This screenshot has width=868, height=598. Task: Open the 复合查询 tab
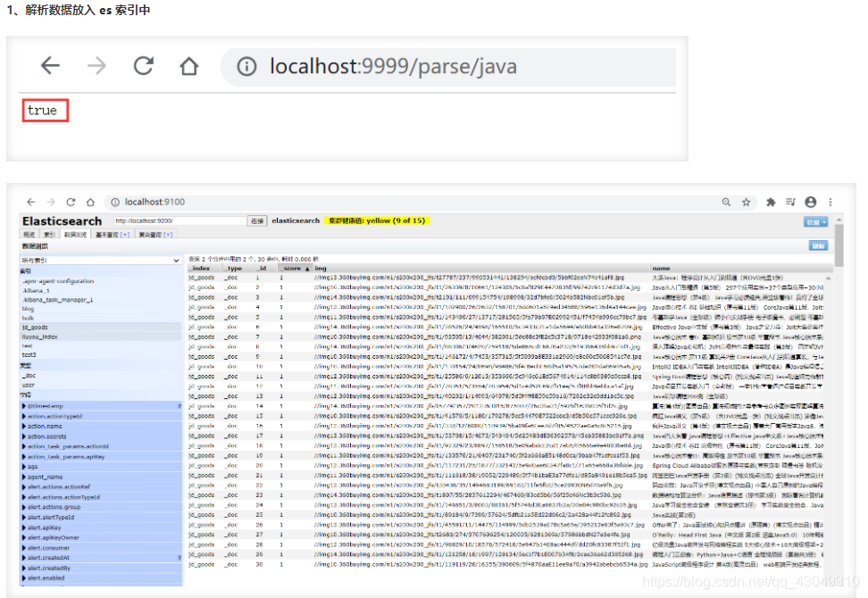[148, 235]
